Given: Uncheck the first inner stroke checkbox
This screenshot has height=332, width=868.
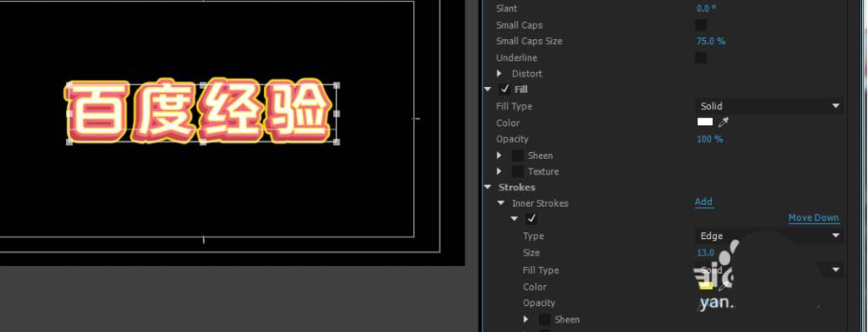Looking at the screenshot, I should [x=531, y=219].
